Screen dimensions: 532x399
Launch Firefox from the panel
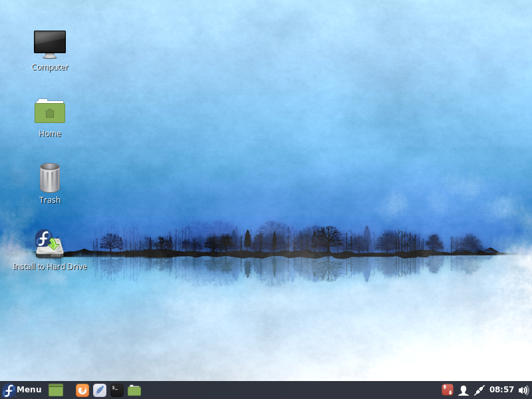[x=82, y=390]
